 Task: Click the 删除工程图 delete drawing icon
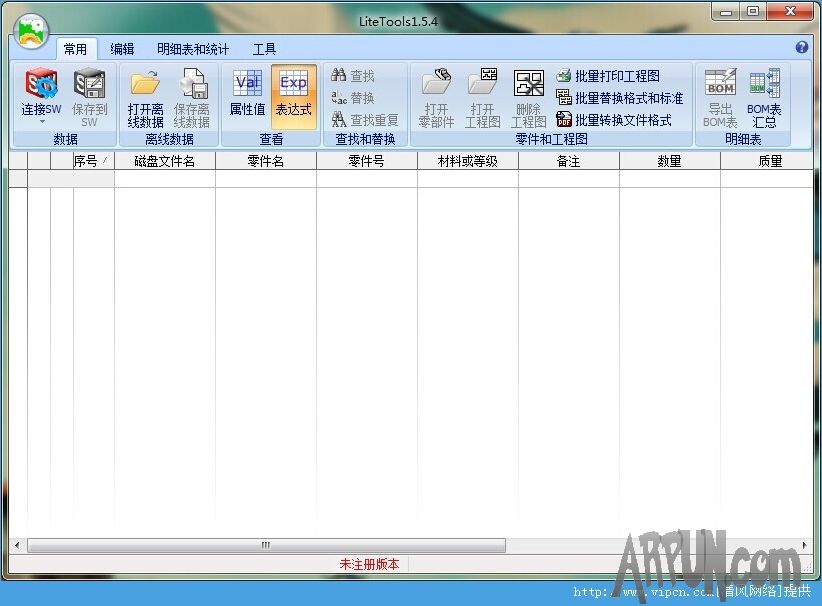click(x=528, y=83)
